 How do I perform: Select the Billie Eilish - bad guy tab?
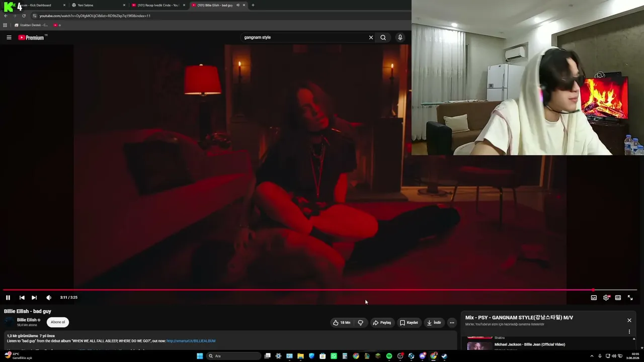tap(218, 5)
